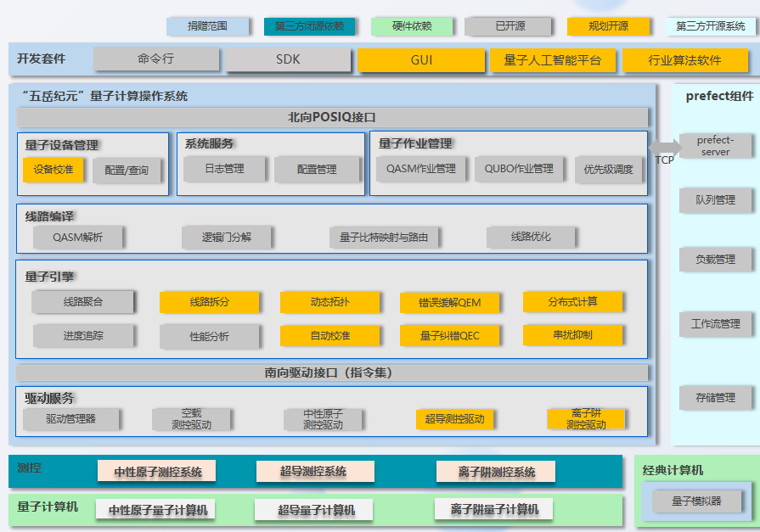Select the 量子纠错QEC module
This screenshot has width=760, height=532.
coord(449,336)
